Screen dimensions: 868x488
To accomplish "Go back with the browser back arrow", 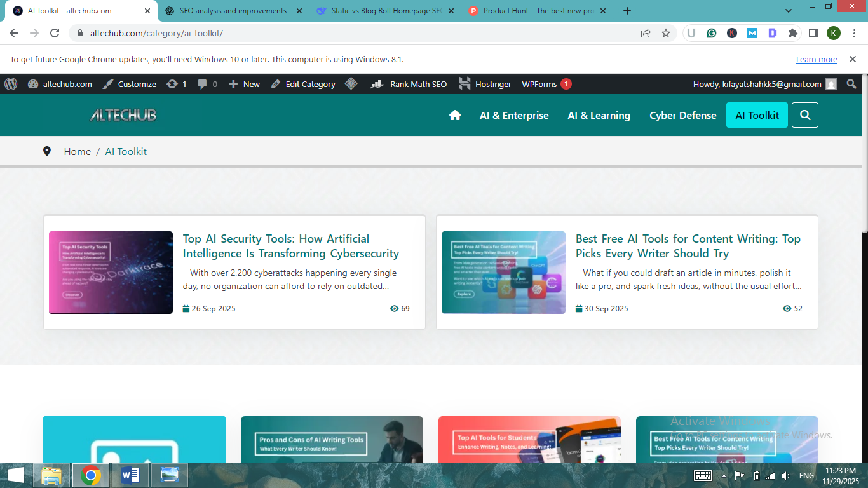I will click(14, 33).
